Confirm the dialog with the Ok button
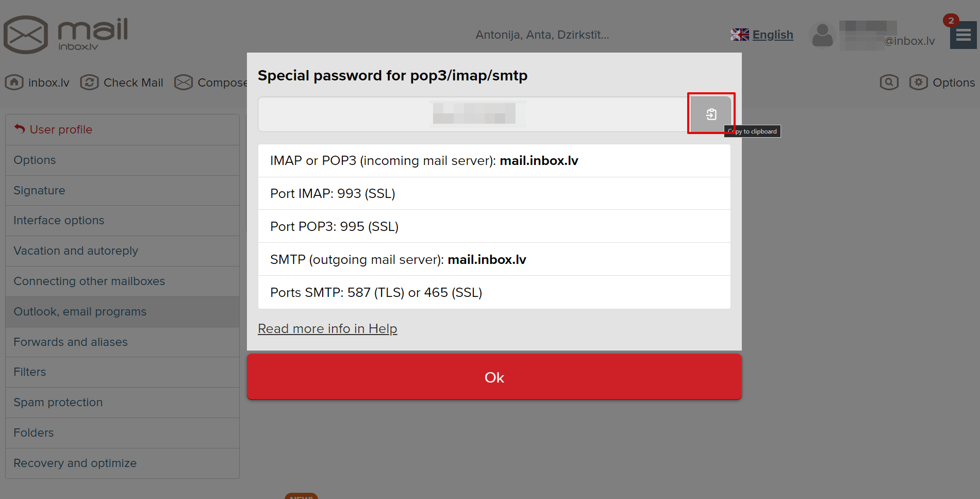Screen dimensions: 980x499 click(494, 377)
